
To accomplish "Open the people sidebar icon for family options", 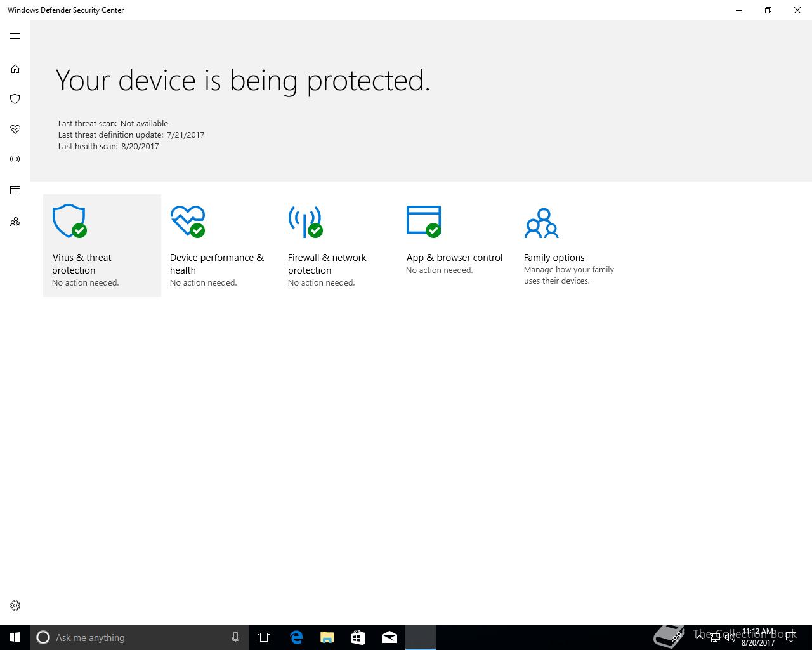I will tap(15, 222).
